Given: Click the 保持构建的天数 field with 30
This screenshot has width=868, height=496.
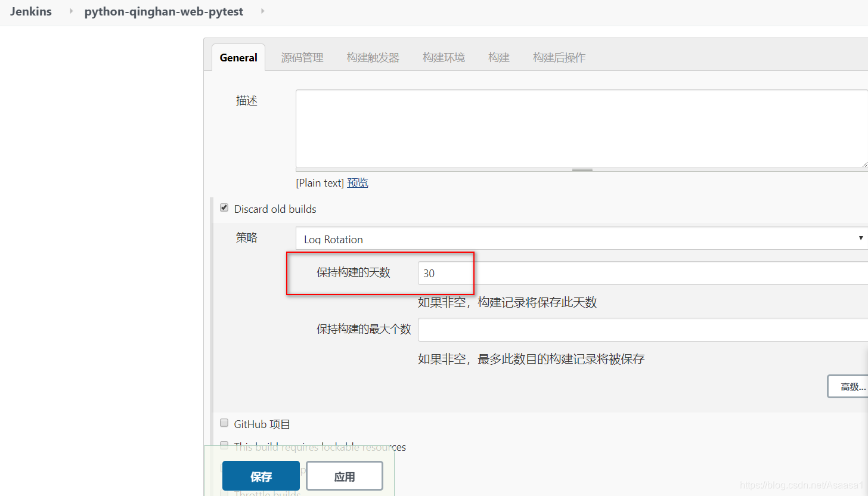Looking at the screenshot, I should [x=643, y=273].
